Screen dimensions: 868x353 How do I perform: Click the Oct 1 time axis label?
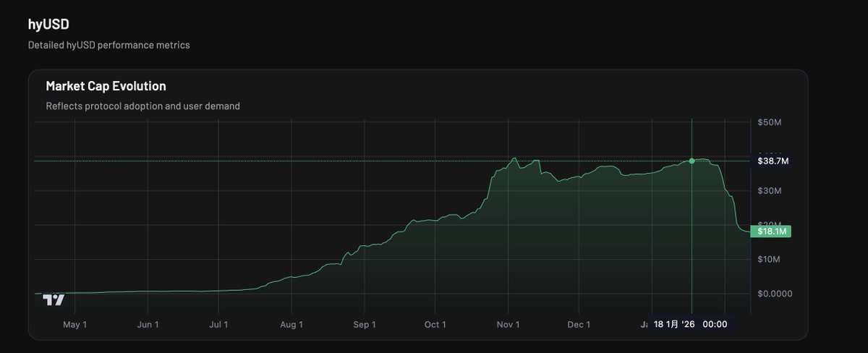[435, 325]
